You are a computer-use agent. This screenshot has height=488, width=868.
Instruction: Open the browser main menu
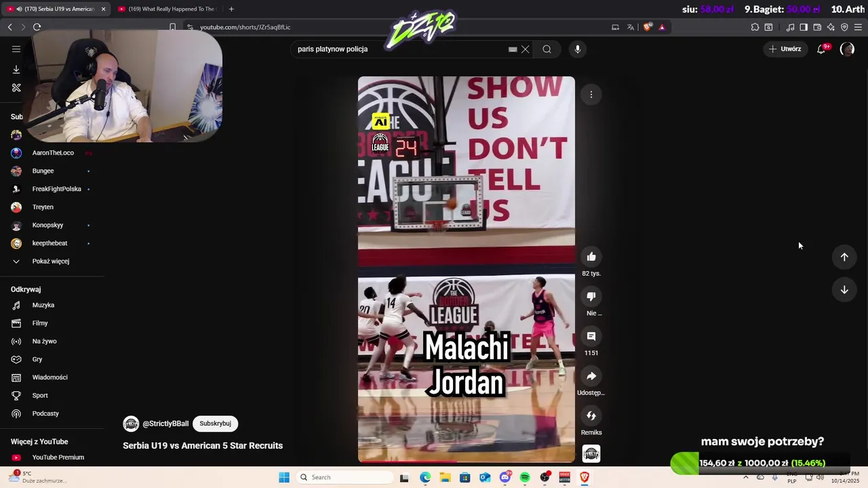pos(858,27)
